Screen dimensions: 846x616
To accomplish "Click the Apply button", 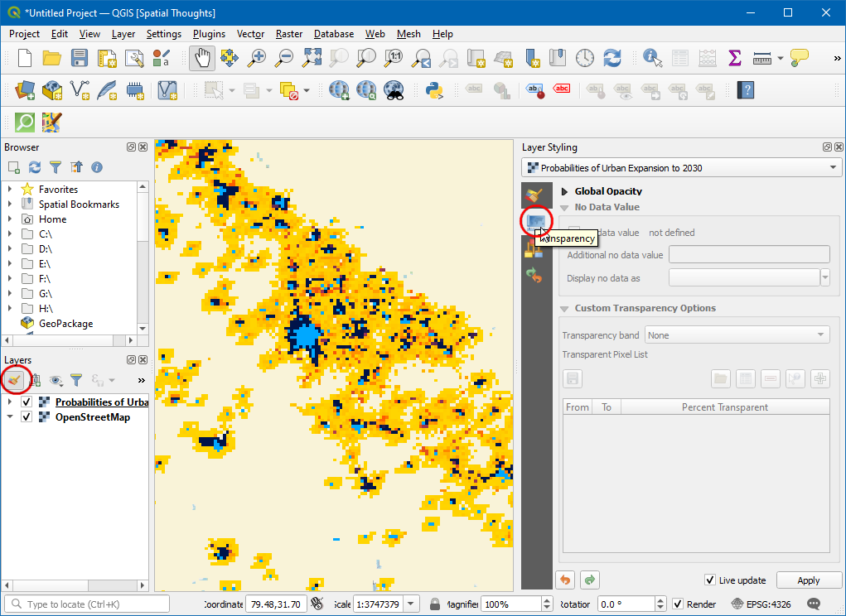I will [x=808, y=580].
